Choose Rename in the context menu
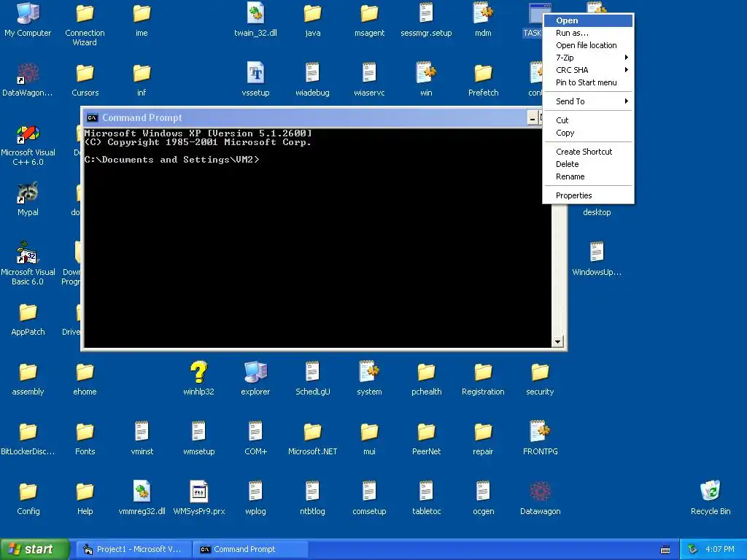 [x=588, y=176]
